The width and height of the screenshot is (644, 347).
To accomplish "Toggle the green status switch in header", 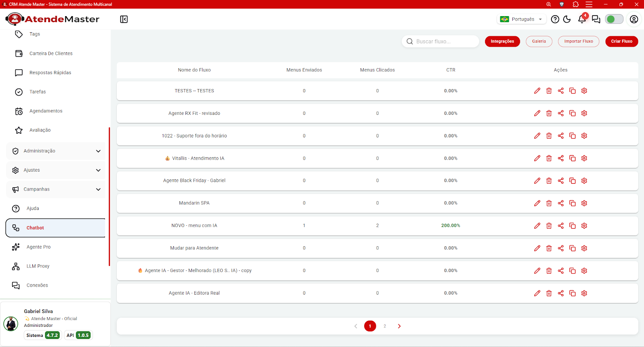I will point(614,19).
